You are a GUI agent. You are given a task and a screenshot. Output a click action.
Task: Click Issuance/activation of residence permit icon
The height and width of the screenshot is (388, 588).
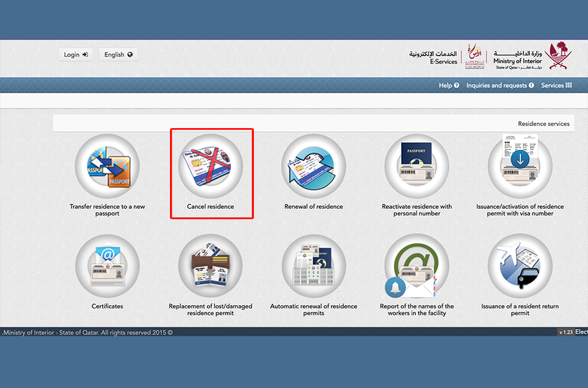520,166
